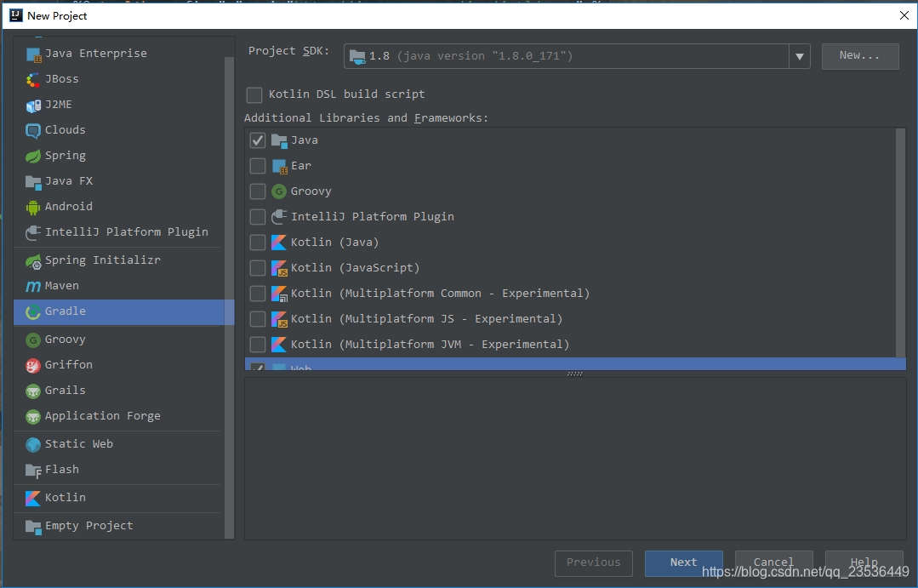918x588 pixels.
Task: Choose the J2ME project icon
Action: point(33,106)
